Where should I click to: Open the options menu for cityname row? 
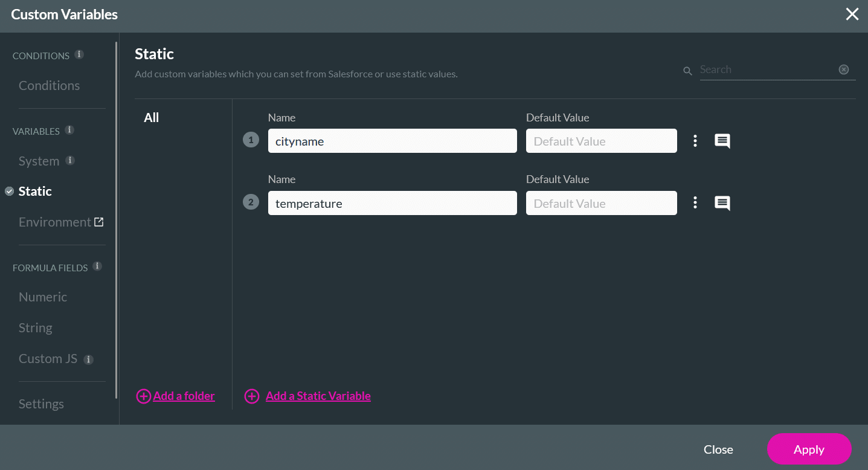[695, 141]
